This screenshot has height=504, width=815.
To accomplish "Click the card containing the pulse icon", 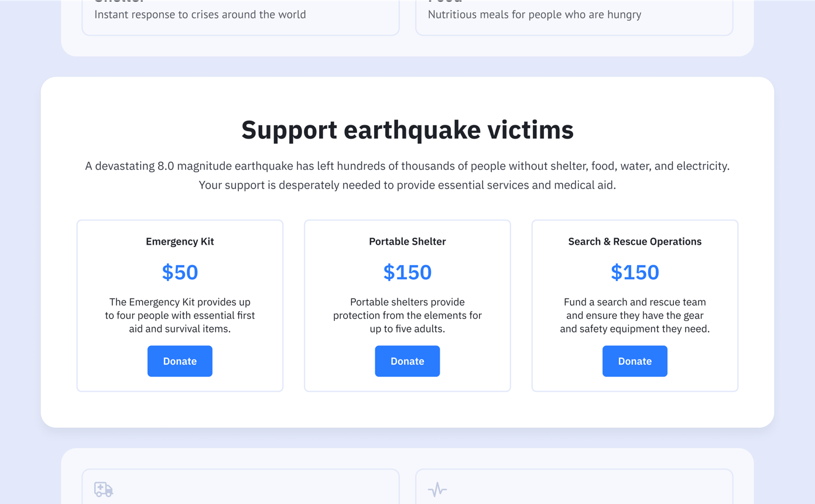I will (x=574, y=486).
